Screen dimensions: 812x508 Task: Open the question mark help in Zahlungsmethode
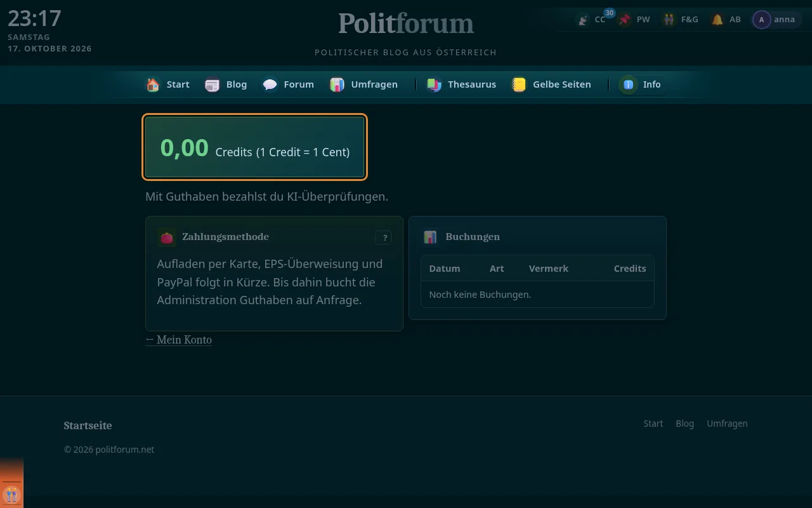[383, 237]
